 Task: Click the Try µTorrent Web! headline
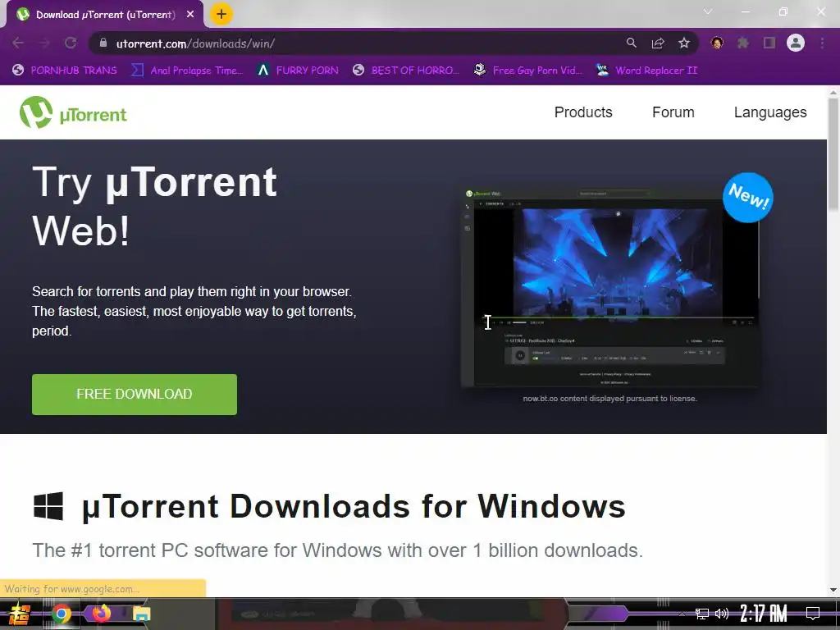[x=155, y=206]
